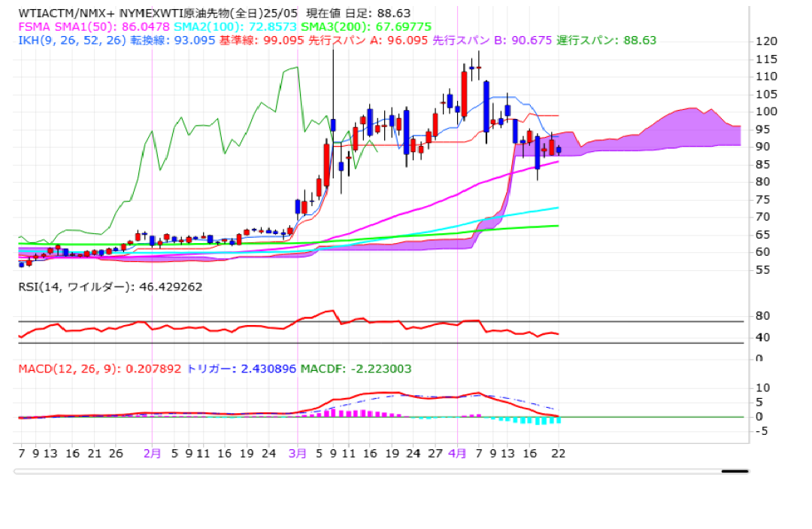Screen dimensions: 812x529
Task: Select the IKH(9, 26, 52, 26) indicator label
Action: coord(72,40)
